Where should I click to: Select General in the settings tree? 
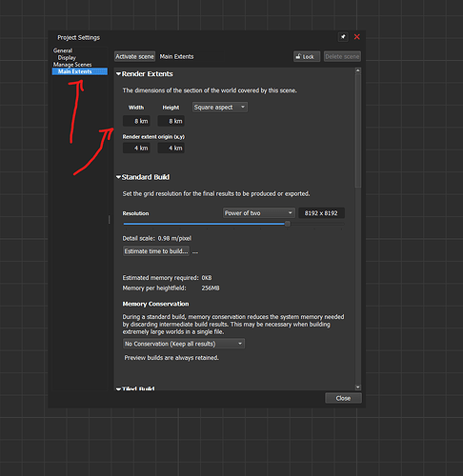(x=63, y=50)
